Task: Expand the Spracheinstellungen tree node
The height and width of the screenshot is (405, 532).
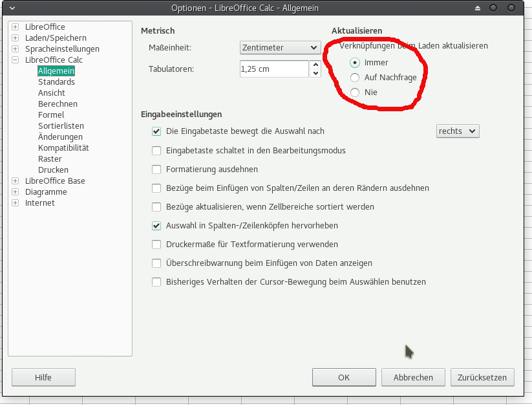Action: 16,49
